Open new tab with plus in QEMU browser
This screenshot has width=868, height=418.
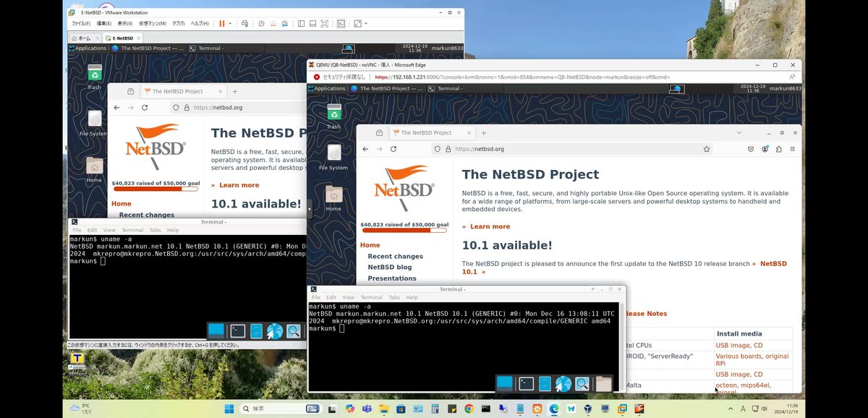pos(484,133)
